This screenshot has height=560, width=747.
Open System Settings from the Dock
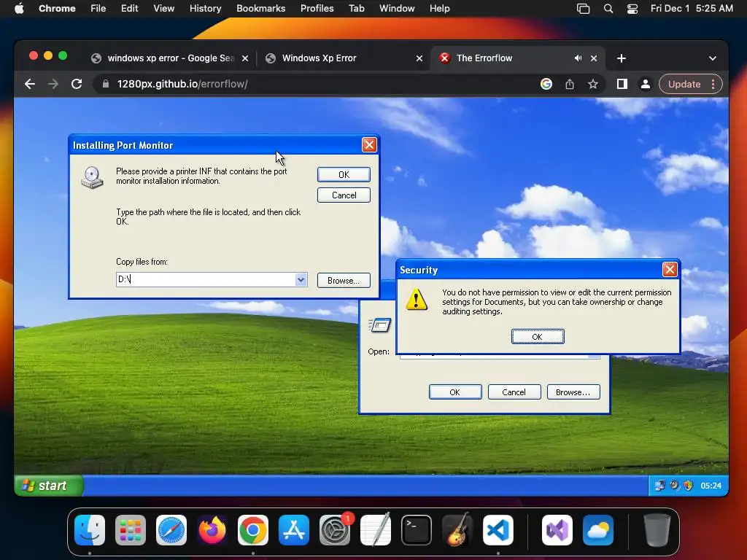(x=335, y=530)
